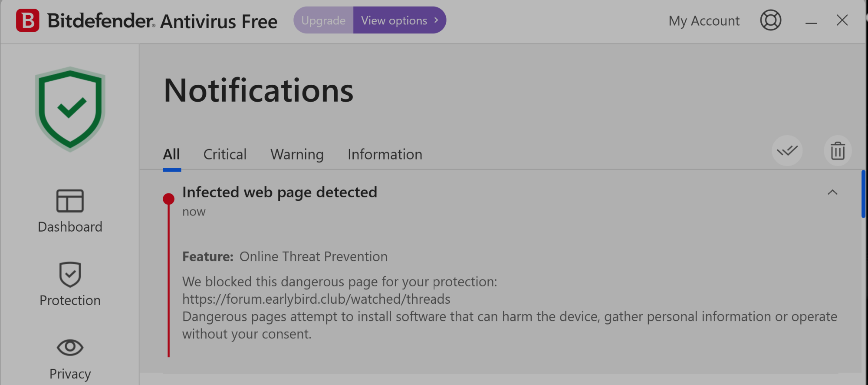The width and height of the screenshot is (868, 385).
Task: Open the support lifebuoy icon
Action: point(770,20)
